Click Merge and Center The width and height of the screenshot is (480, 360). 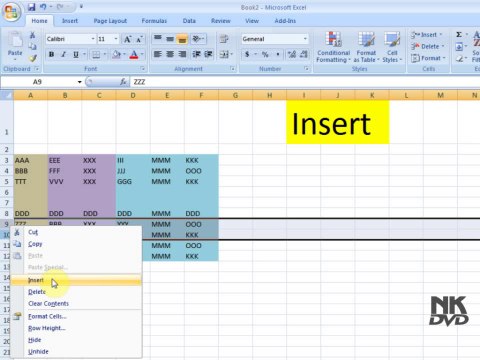click(x=224, y=54)
